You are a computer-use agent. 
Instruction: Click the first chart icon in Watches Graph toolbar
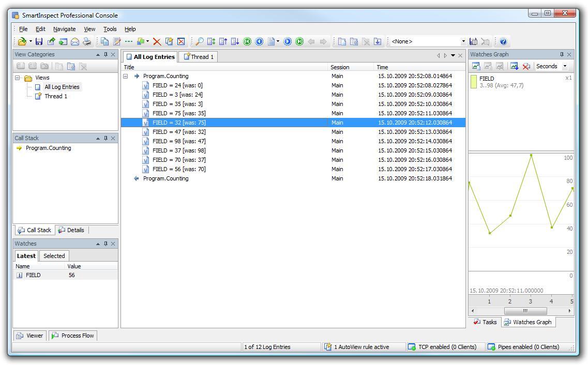click(x=476, y=66)
